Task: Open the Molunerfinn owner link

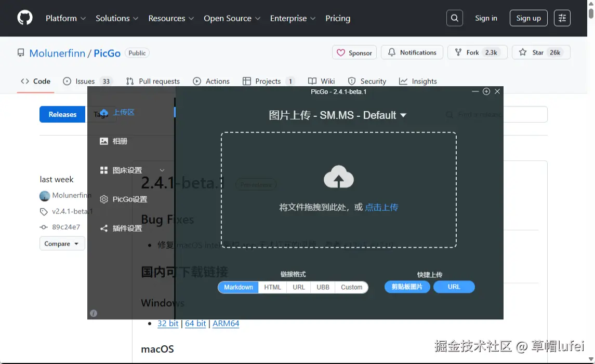Action: [57, 53]
